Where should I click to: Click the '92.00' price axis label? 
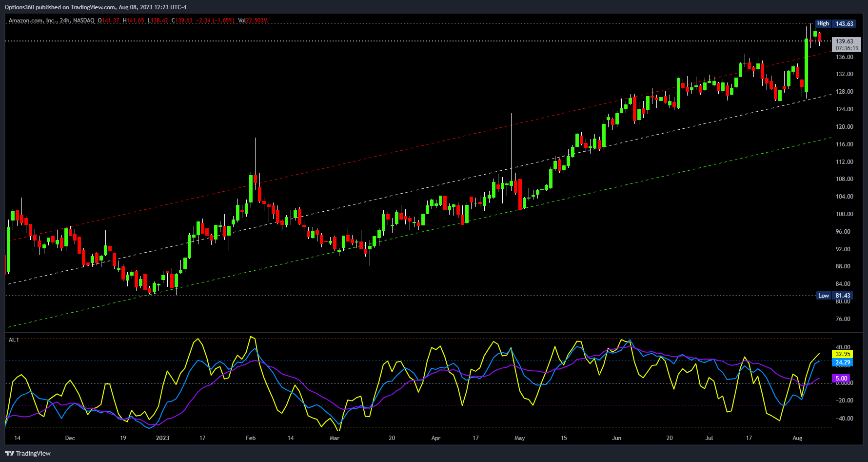pos(843,249)
